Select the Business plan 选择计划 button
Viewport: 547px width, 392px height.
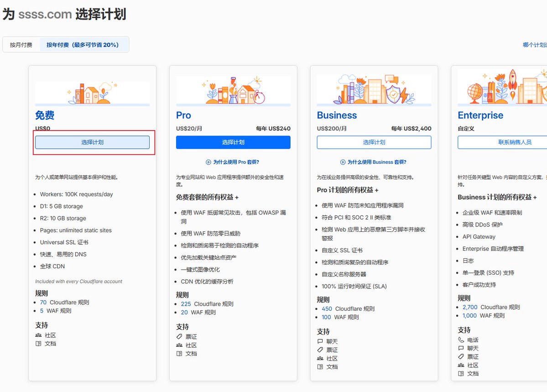[374, 142]
